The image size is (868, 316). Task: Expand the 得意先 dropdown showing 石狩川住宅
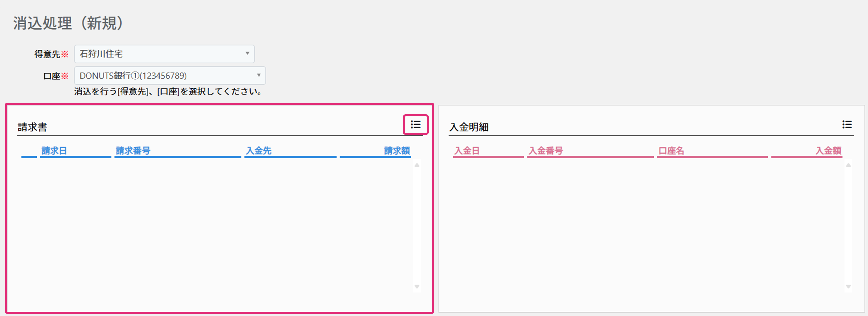[164, 54]
